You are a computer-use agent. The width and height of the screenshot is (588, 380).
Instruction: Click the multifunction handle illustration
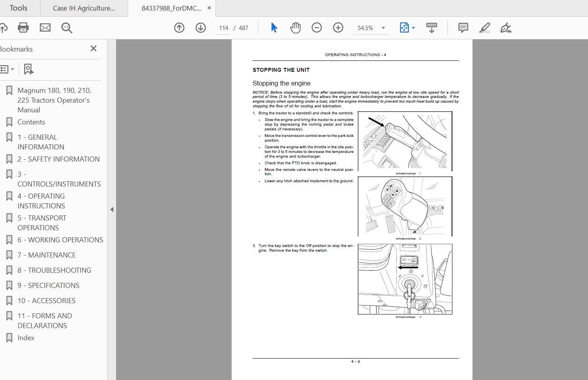pos(405,206)
